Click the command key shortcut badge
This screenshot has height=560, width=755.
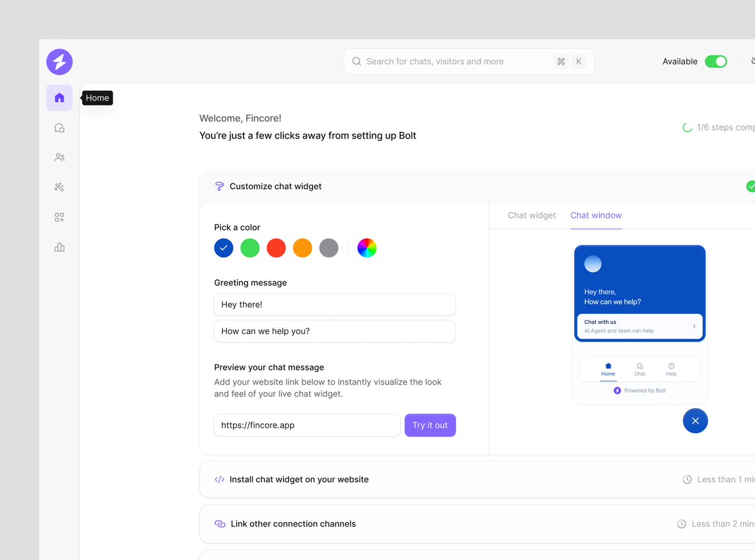click(x=561, y=62)
